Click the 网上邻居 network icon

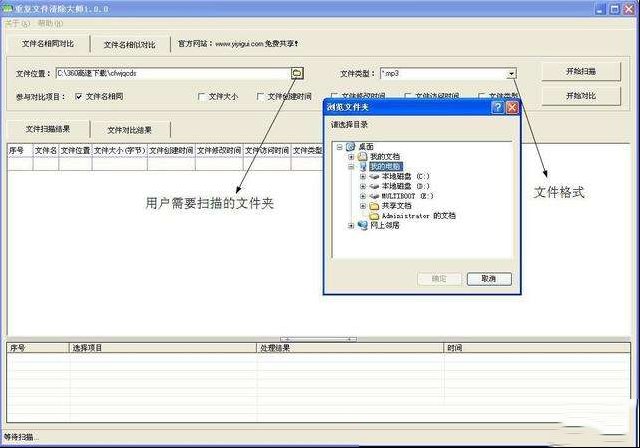pos(362,225)
